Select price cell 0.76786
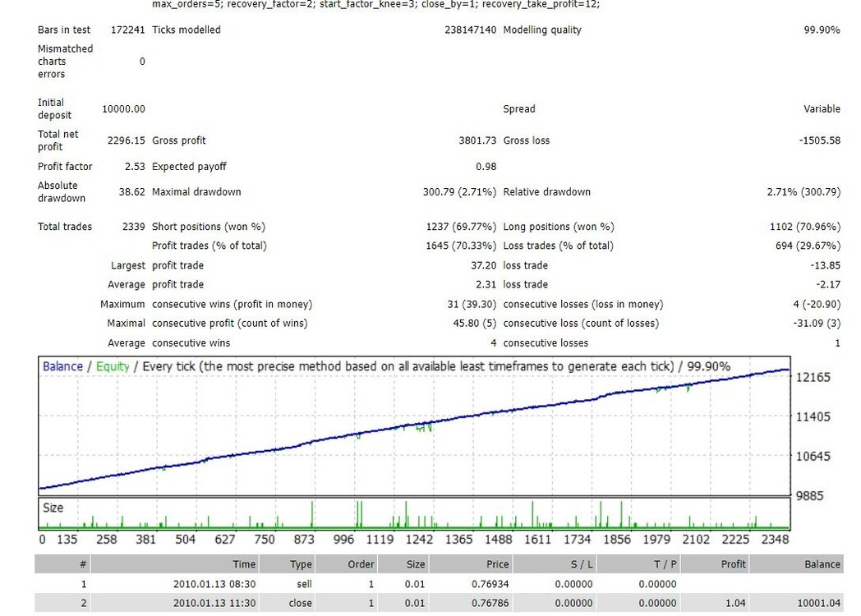Image resolution: width=861 pixels, height=616 pixels. [490, 604]
